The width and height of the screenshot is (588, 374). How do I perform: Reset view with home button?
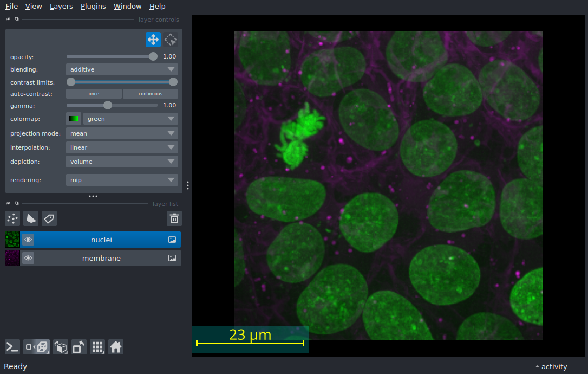tap(116, 347)
